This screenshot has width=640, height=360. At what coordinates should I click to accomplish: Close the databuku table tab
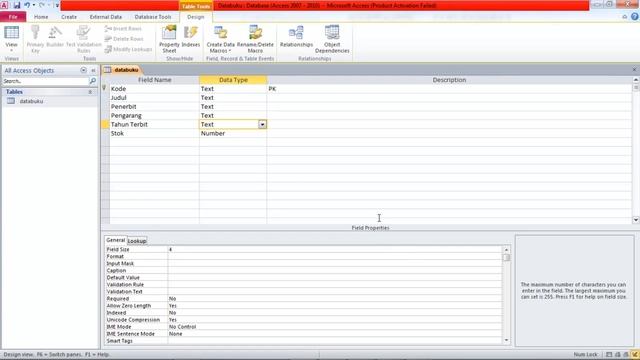pyautogui.click(x=634, y=70)
